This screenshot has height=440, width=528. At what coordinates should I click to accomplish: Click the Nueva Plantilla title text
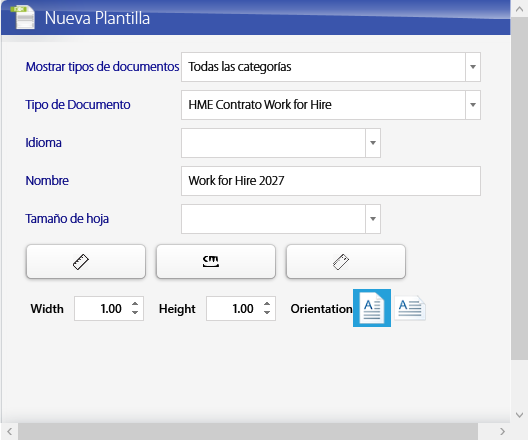click(x=97, y=18)
